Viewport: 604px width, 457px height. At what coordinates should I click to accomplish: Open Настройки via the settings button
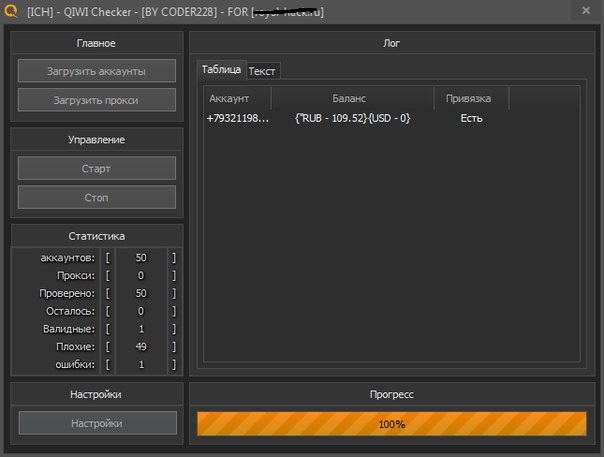click(x=97, y=423)
